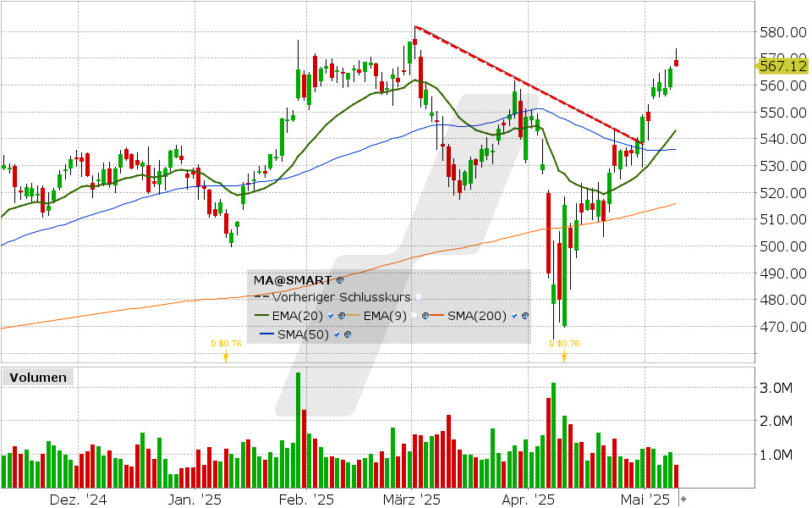
Task: Click the green EMA(20) line swatch in legend
Action: click(262, 316)
